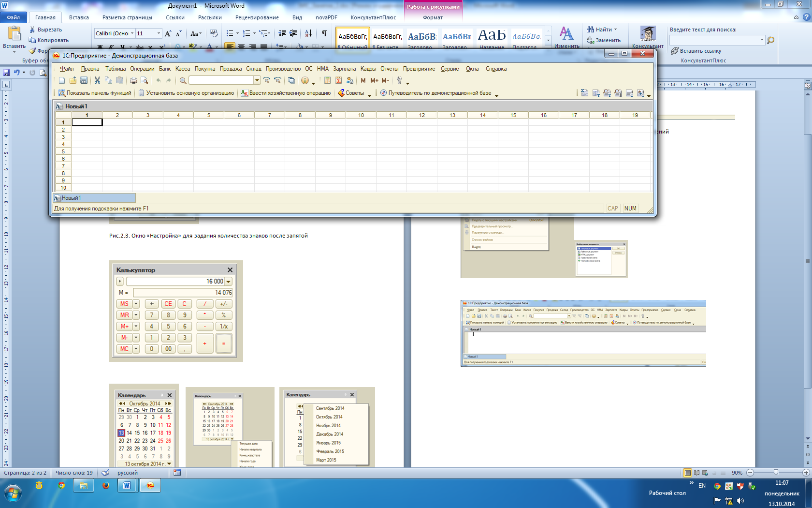
Task: Click the M- memory subtract icon in 1C
Action: [385, 80]
